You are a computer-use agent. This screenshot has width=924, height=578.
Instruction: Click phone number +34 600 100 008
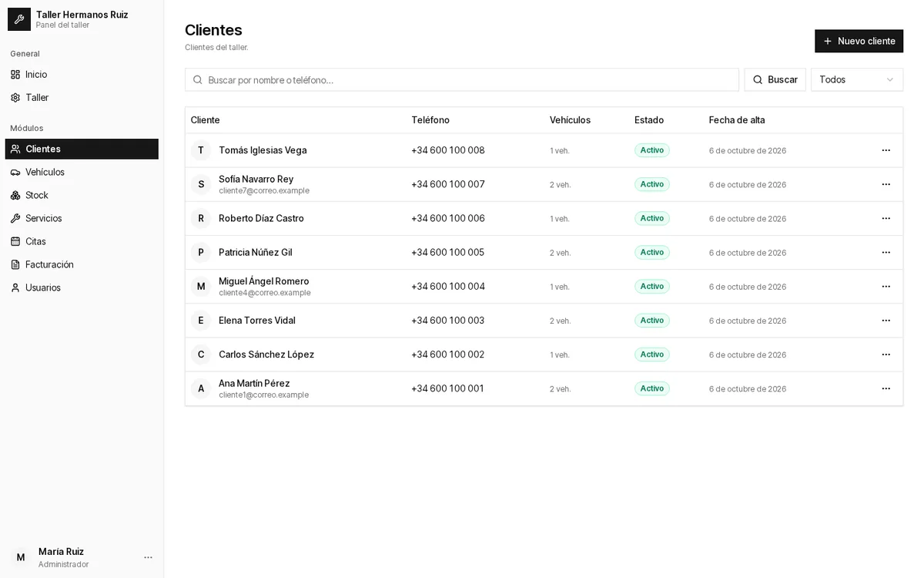[x=448, y=150]
